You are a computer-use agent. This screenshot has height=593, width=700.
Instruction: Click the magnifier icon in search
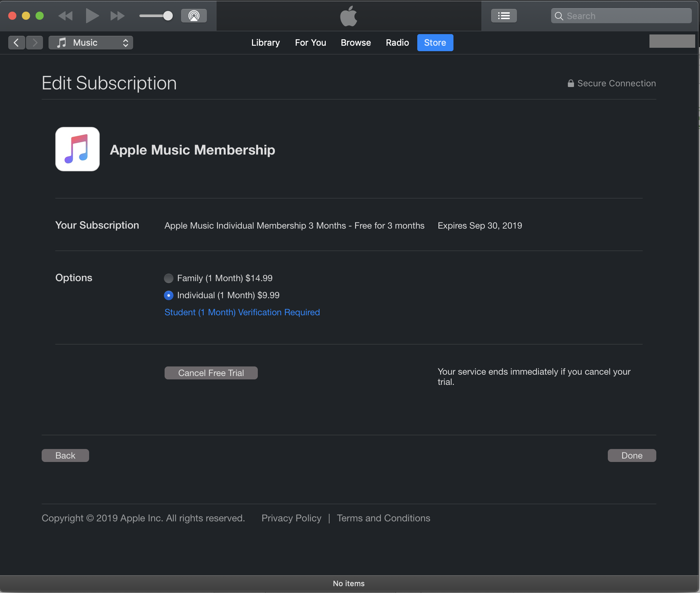pos(559,16)
